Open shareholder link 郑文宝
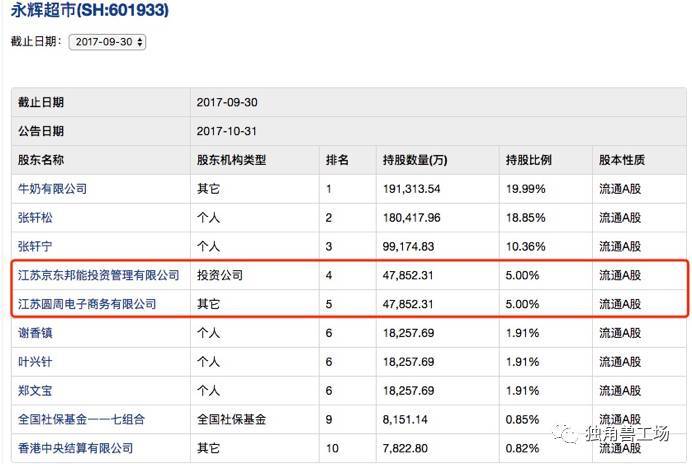692x464 pixels. pos(35,391)
